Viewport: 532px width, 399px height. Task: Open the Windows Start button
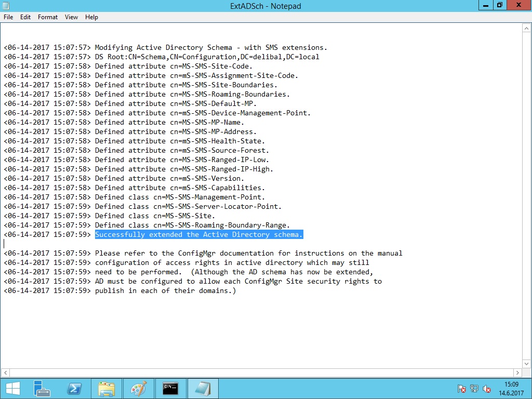tap(12, 389)
